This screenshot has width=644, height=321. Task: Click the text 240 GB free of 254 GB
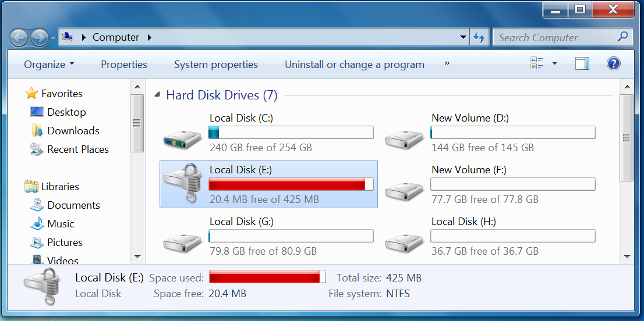tap(261, 148)
